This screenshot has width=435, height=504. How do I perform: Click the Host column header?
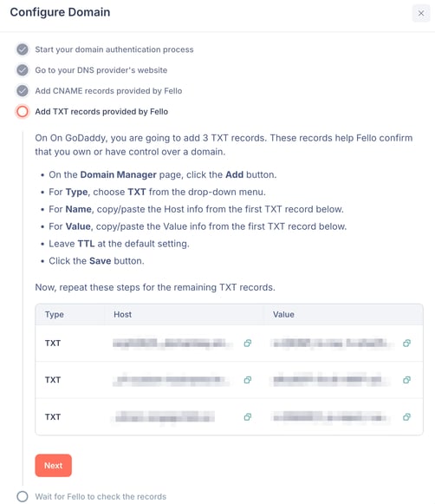pyautogui.click(x=123, y=314)
